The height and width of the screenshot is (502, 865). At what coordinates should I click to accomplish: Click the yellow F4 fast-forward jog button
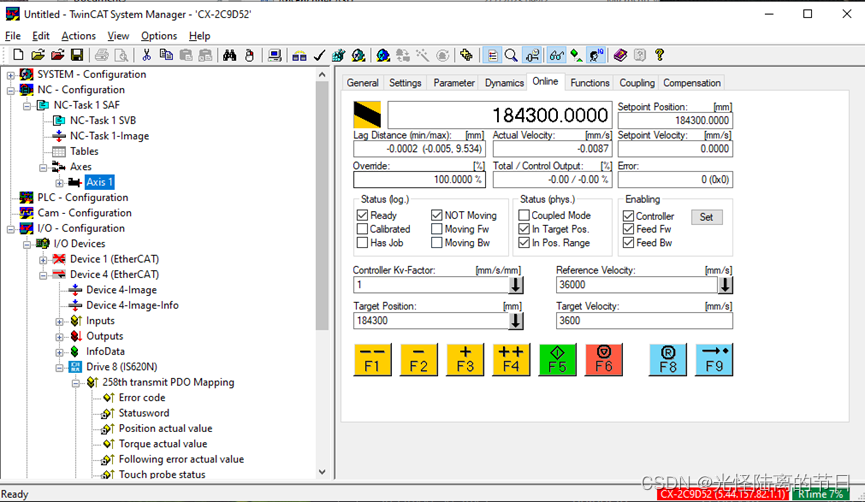click(511, 360)
